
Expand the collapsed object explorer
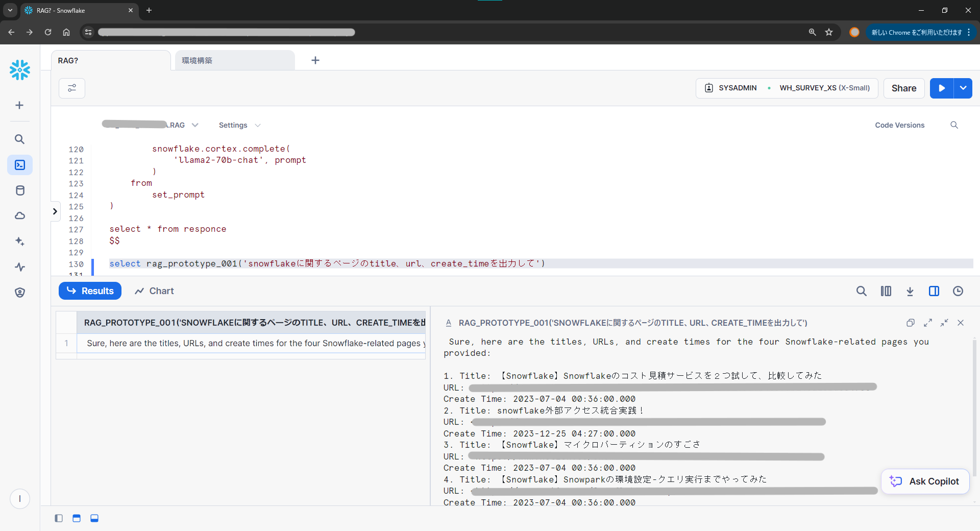[55, 211]
